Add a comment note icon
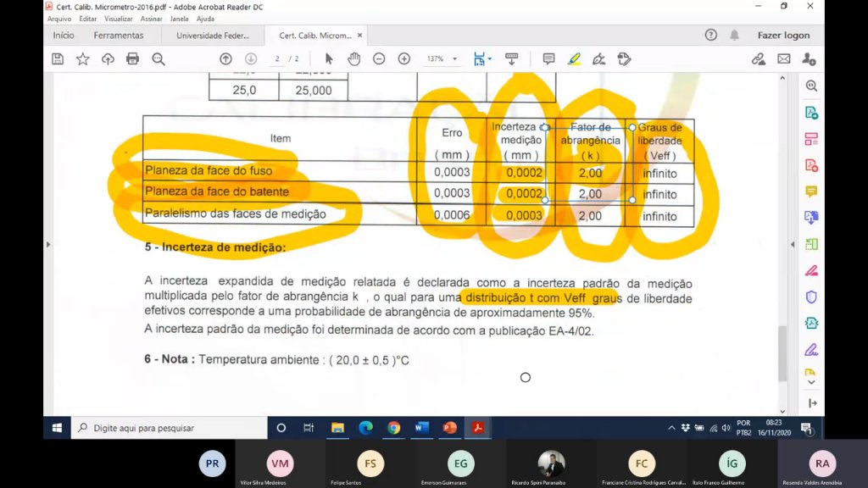Viewport: 868px width, 488px height. click(548, 59)
